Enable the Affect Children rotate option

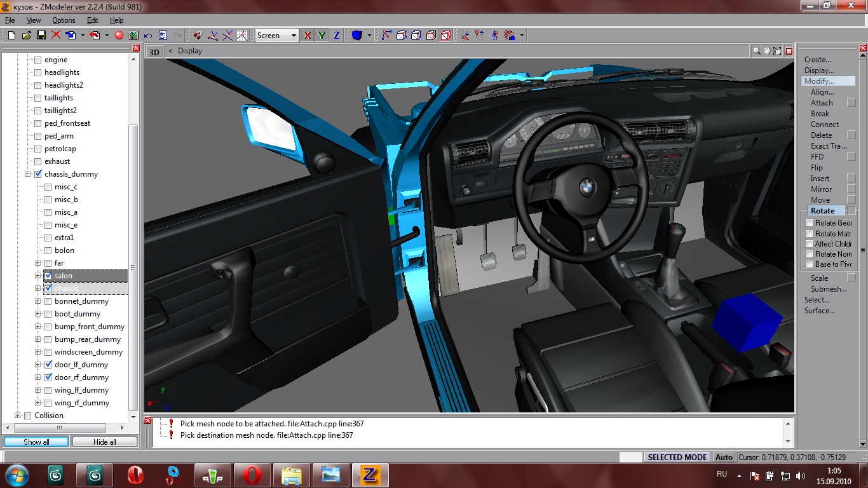coord(809,244)
